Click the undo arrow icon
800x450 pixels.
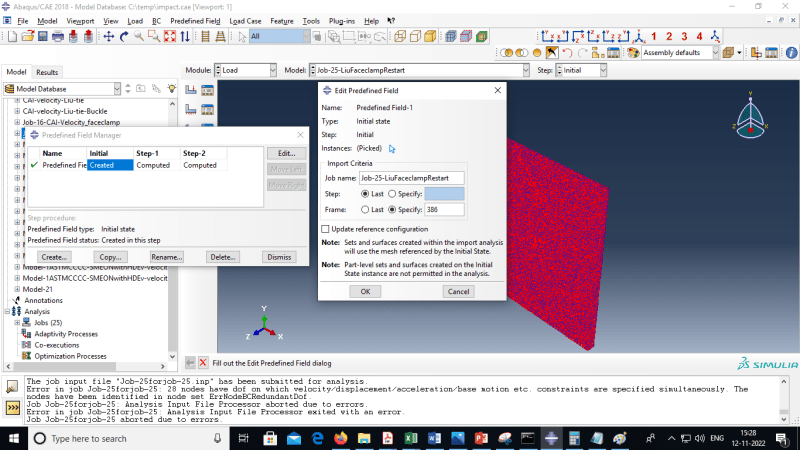567,53
